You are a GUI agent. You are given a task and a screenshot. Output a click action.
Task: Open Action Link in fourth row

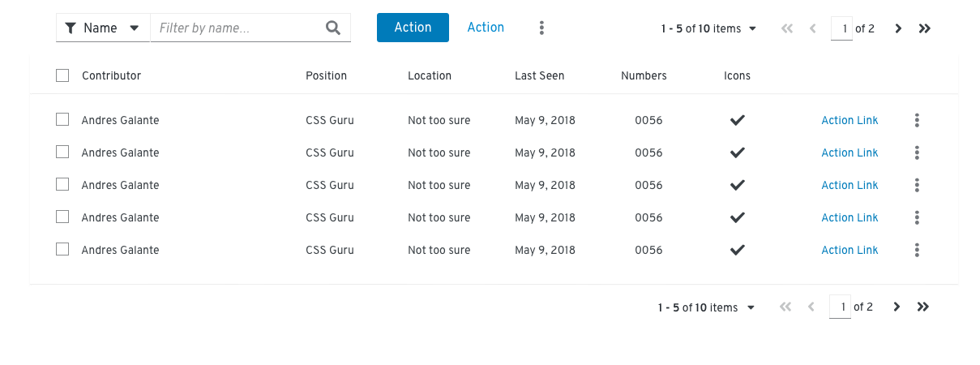coord(849,217)
